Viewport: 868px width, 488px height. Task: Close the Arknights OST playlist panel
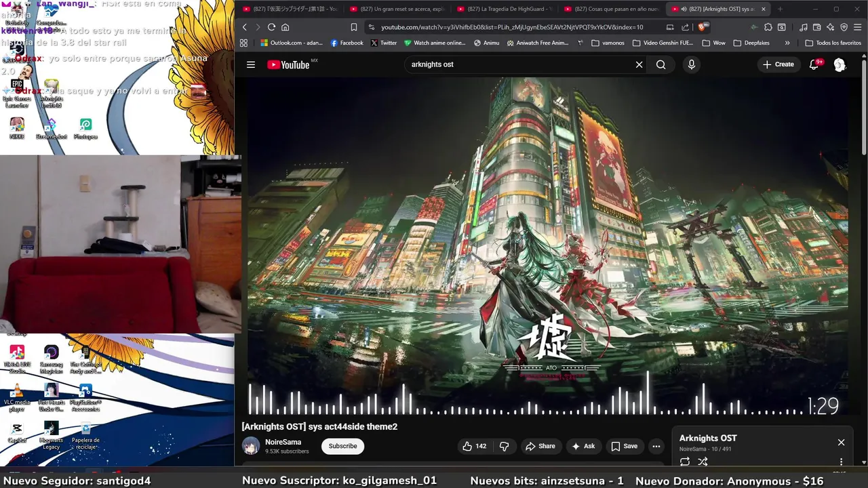point(841,442)
